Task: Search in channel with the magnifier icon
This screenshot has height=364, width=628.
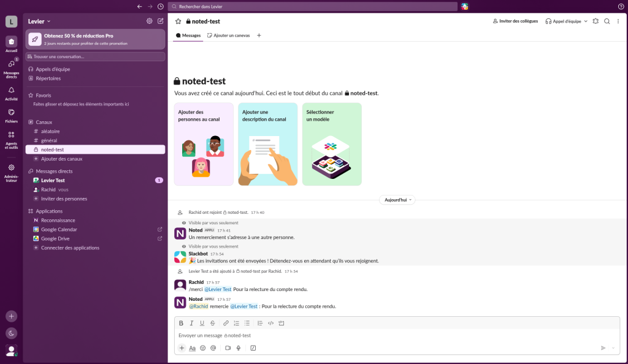Action: click(607, 21)
